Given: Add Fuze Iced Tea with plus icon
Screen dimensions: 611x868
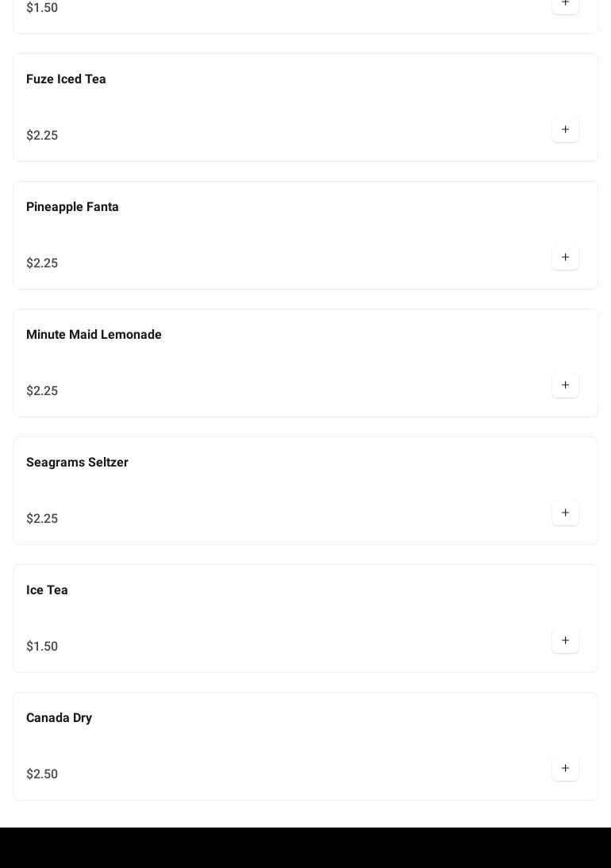Looking at the screenshot, I should click(x=565, y=130).
